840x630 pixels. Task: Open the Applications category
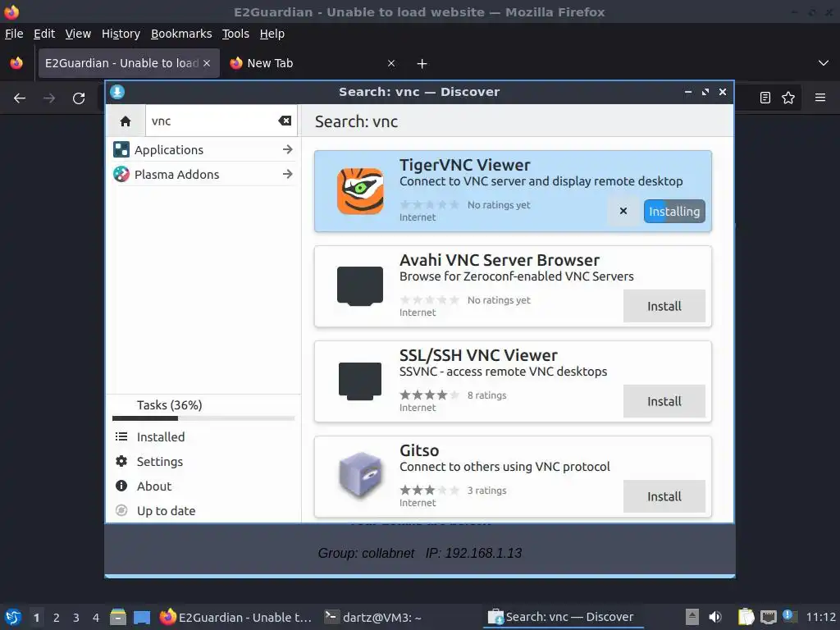(203, 150)
